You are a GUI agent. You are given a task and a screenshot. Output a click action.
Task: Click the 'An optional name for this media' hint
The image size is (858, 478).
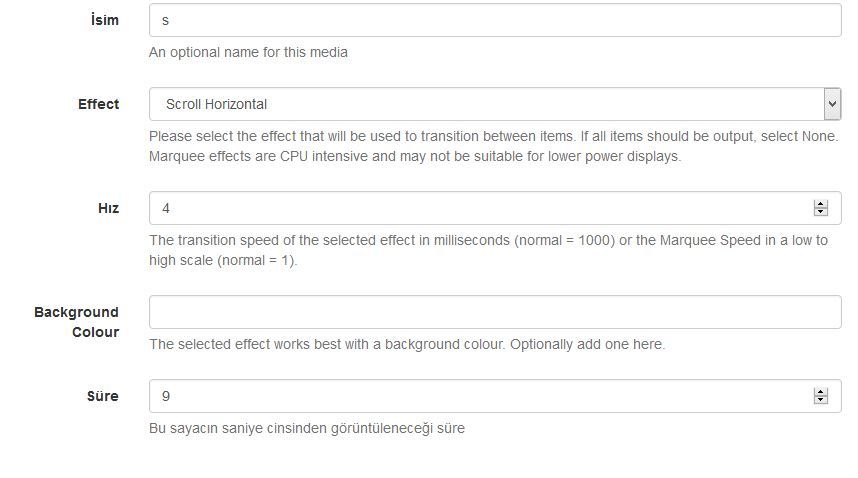point(248,52)
